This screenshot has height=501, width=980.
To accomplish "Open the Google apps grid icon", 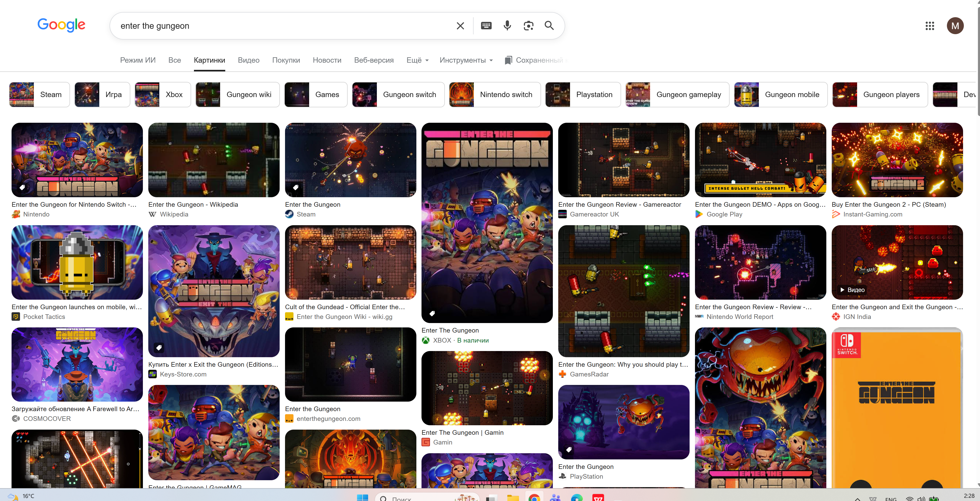I will coord(929,26).
